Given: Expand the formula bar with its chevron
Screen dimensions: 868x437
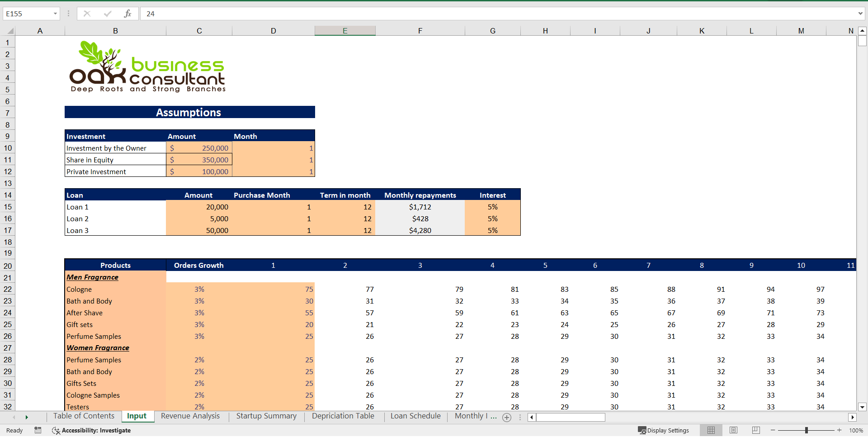Looking at the screenshot, I should (860, 14).
